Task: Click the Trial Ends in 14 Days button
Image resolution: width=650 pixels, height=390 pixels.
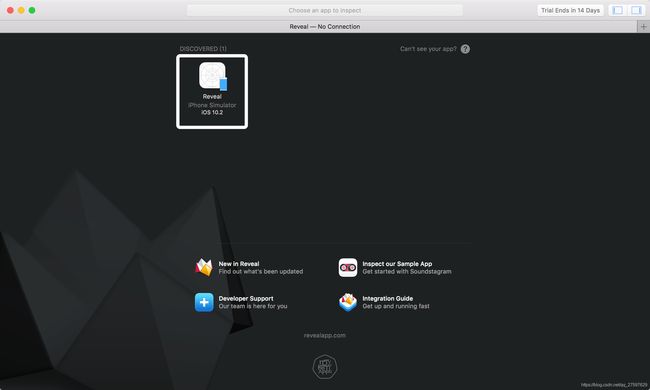Action: click(x=570, y=10)
